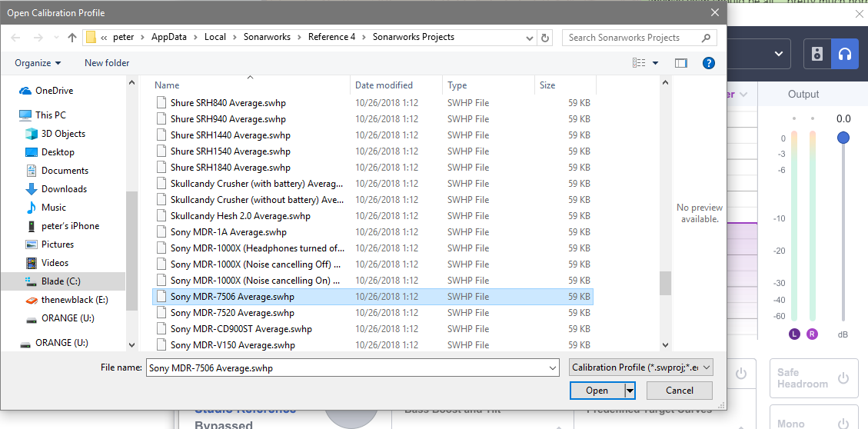Click New folder in the toolbar
The image size is (868, 429).
click(107, 63)
